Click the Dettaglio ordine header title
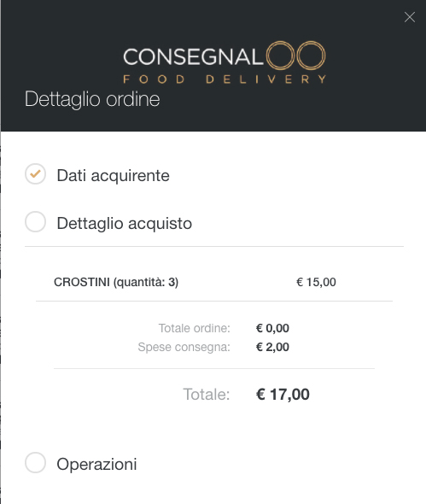Viewport: 426px width, 504px height. click(x=92, y=99)
